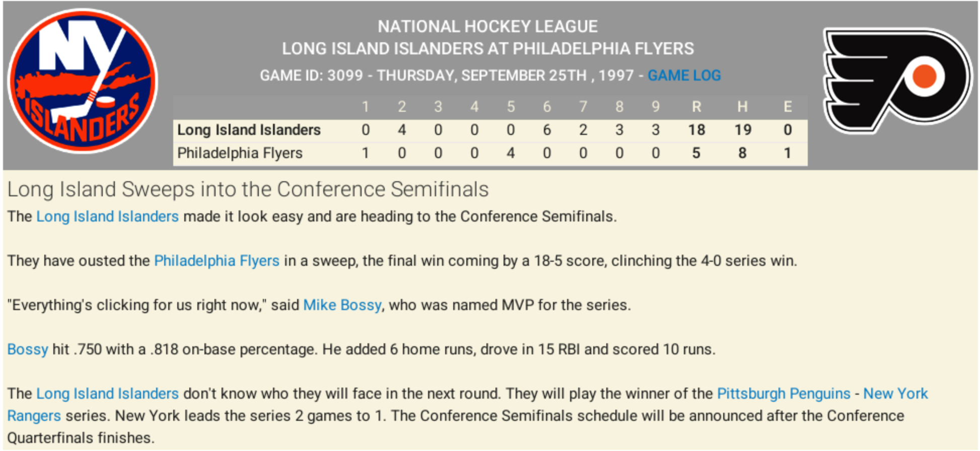Screen dimensions: 980x451
Task: Click the H column header in linescore
Action: click(742, 107)
